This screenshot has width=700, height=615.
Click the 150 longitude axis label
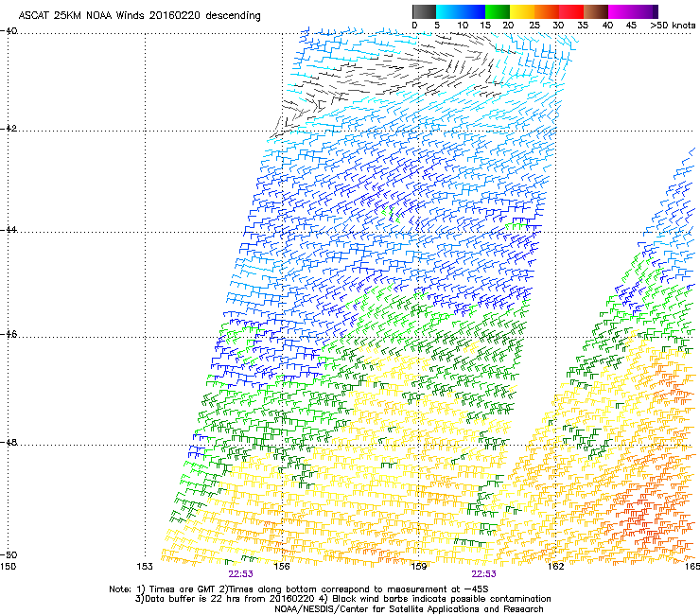tap(8, 567)
